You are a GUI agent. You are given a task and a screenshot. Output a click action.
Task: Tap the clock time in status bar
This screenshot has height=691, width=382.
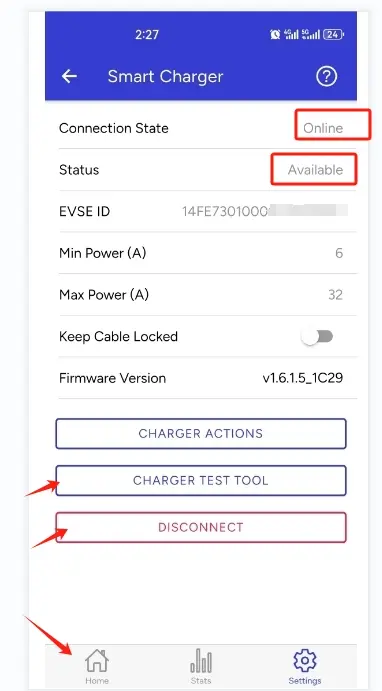tap(147, 34)
